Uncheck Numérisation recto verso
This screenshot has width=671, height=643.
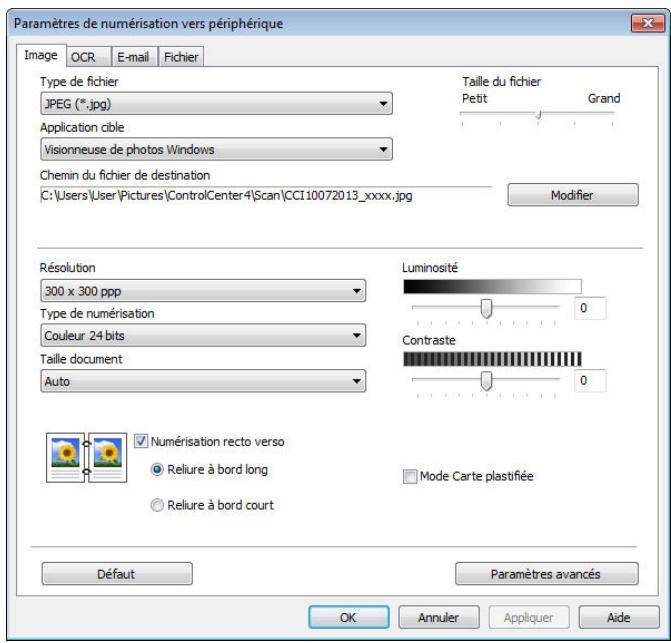pyautogui.click(x=141, y=441)
